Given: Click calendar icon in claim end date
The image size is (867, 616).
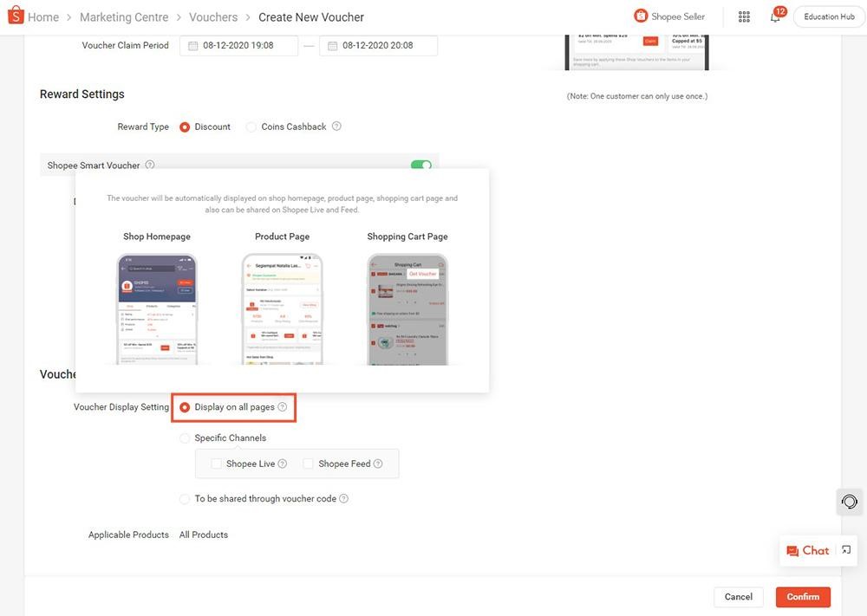Looking at the screenshot, I should coord(332,46).
